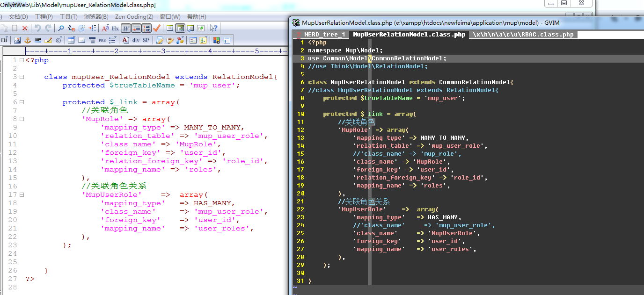Open the 浏览器(B) menu
This screenshot has width=644, height=295.
point(96,16)
